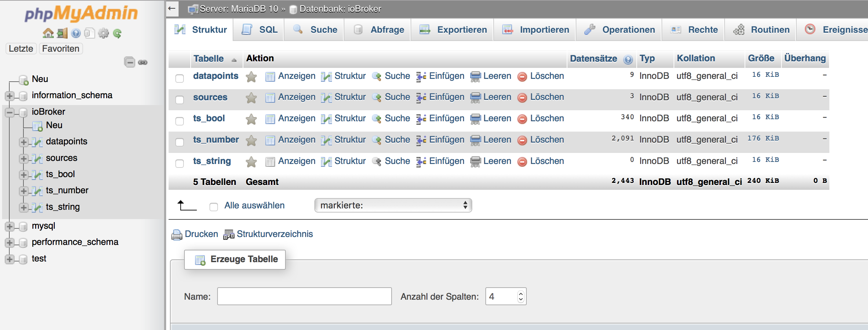This screenshot has width=868, height=330.
Task: Tick the Alle auswählen checkbox
Action: [214, 207]
